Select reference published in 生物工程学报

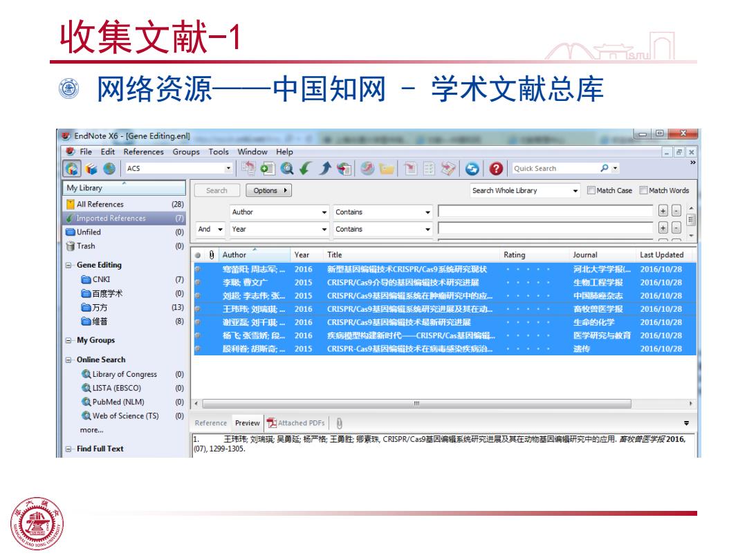tap(445, 282)
